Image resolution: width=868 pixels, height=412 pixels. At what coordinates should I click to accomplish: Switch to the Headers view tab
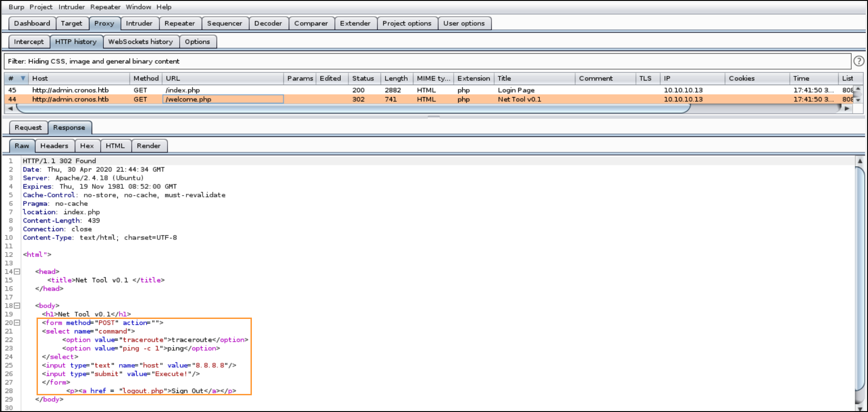coord(54,145)
